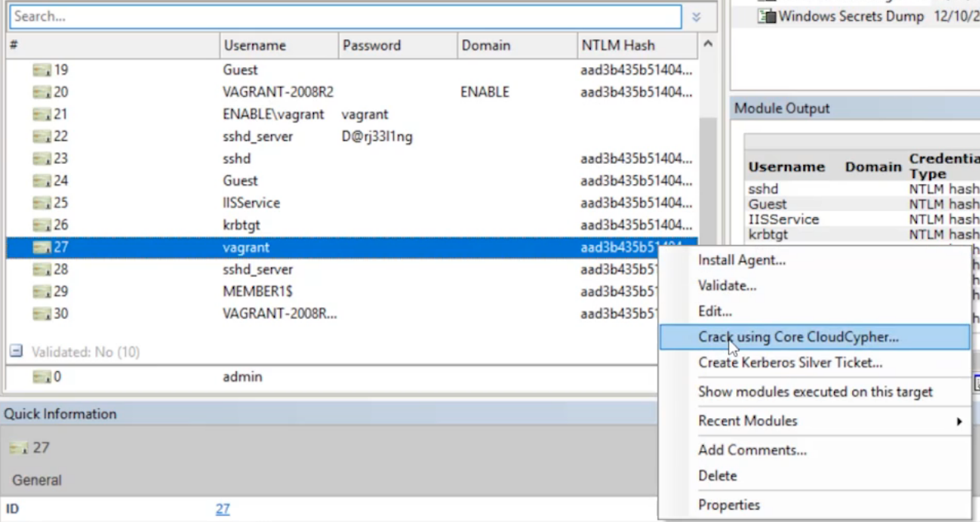This screenshot has width=980, height=522.
Task: Click the identity icon for entry 22
Action: click(42, 137)
